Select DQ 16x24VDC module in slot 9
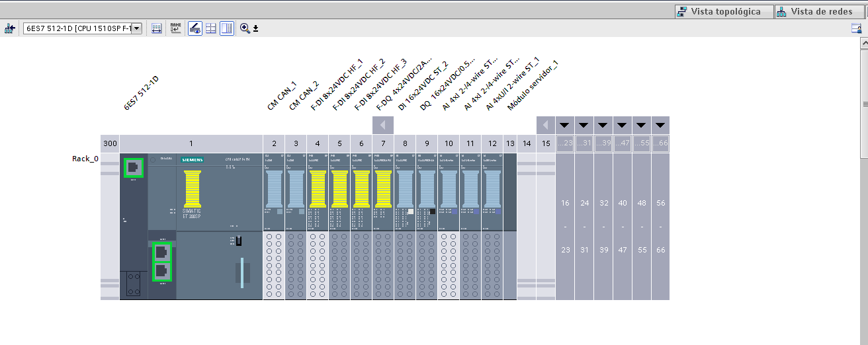This screenshot has width=868, height=345. (427, 226)
